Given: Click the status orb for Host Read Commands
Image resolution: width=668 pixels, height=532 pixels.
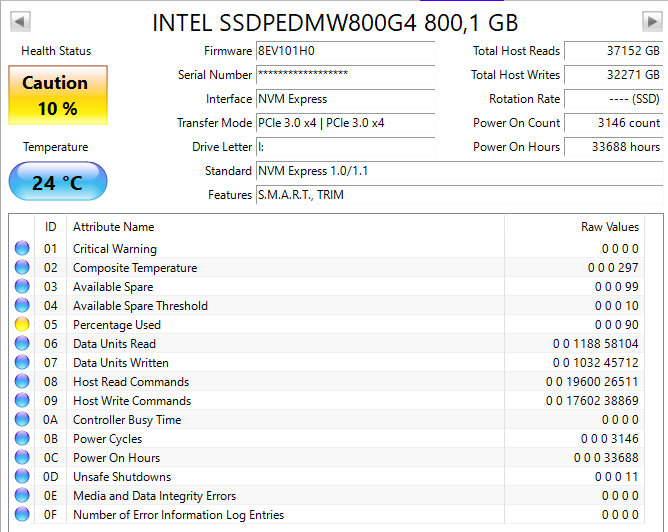Looking at the screenshot, I should [x=22, y=381].
